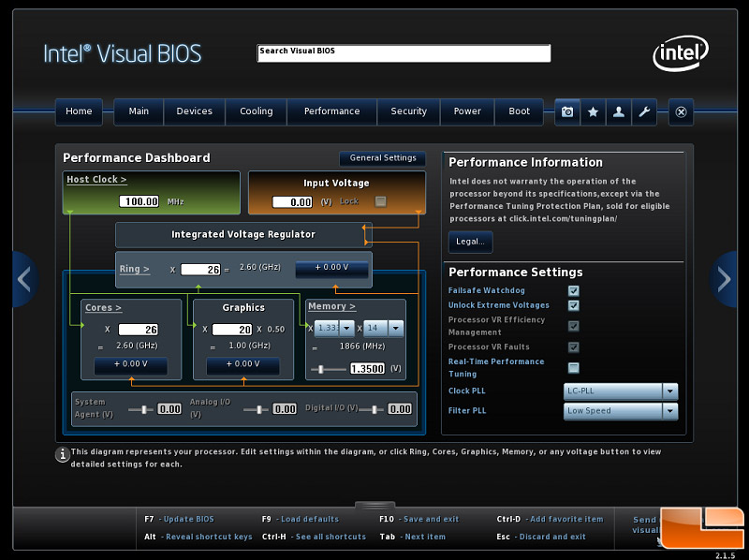Click the left page arrow

pos(24,279)
